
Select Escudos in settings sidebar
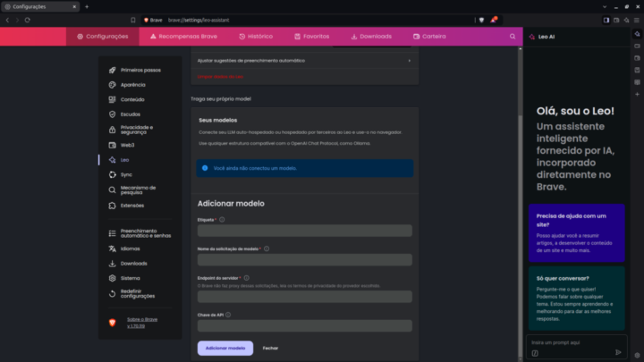(x=131, y=114)
